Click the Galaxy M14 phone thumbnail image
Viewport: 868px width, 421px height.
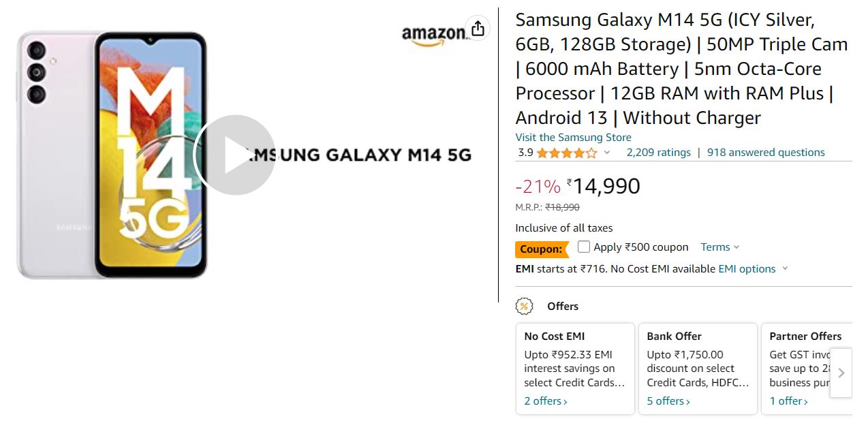112,155
